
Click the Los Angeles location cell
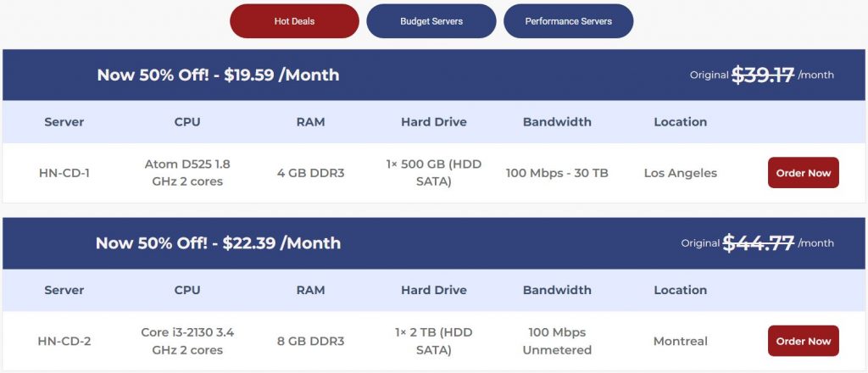(x=680, y=173)
